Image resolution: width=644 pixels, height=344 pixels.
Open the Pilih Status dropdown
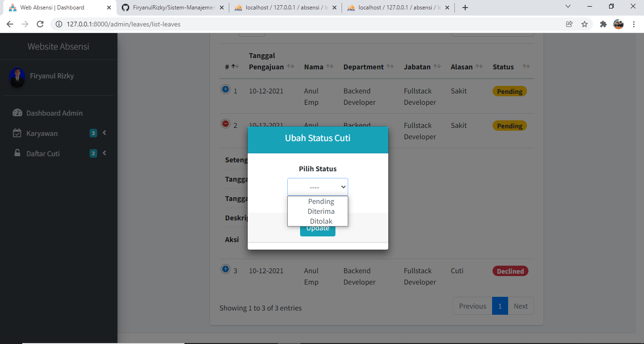(318, 187)
